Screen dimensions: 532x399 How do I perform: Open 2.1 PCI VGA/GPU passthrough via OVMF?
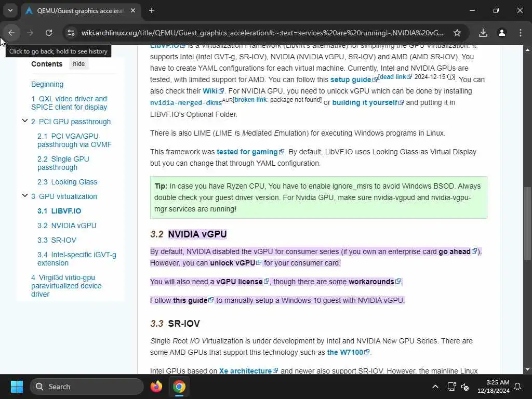click(74, 140)
